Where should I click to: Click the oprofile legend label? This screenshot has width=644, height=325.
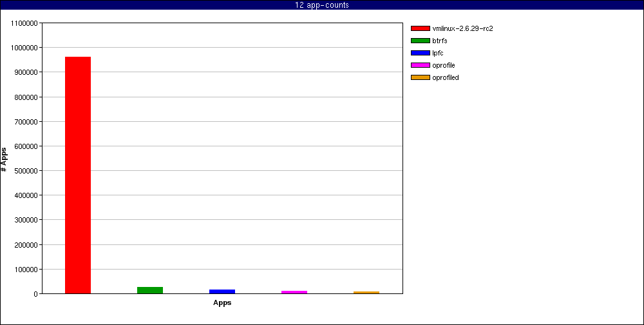click(444, 65)
